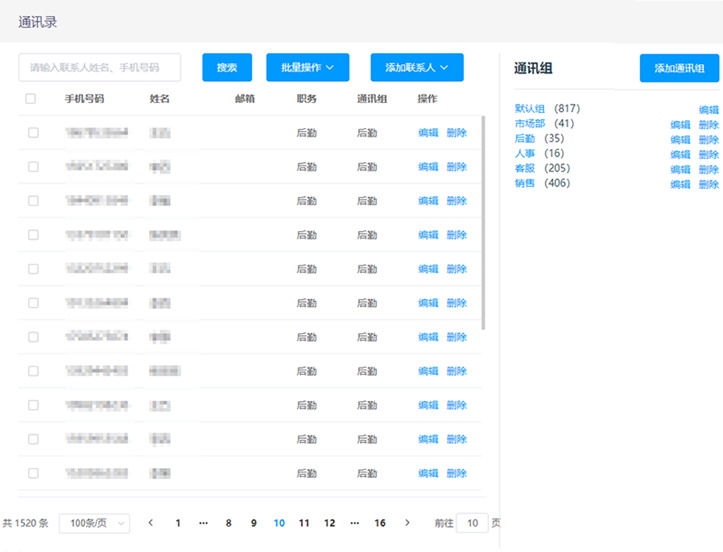Expand the 批量操作 dropdown
This screenshot has width=723, height=552.
307,68
